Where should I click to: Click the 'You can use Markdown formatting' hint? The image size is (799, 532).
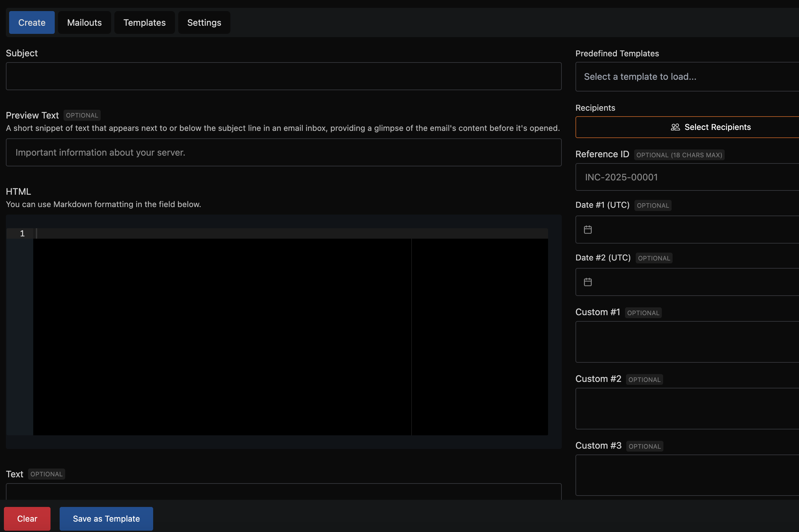pyautogui.click(x=104, y=204)
